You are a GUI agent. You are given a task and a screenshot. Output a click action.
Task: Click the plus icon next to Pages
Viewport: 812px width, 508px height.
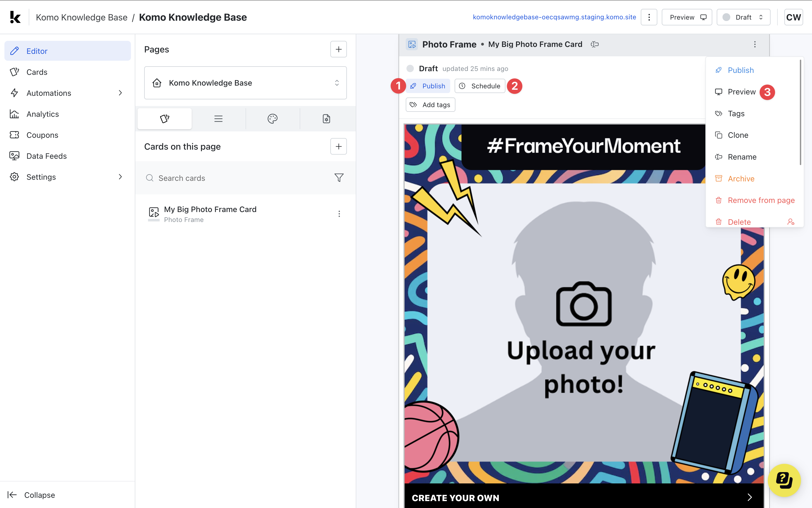click(x=338, y=49)
